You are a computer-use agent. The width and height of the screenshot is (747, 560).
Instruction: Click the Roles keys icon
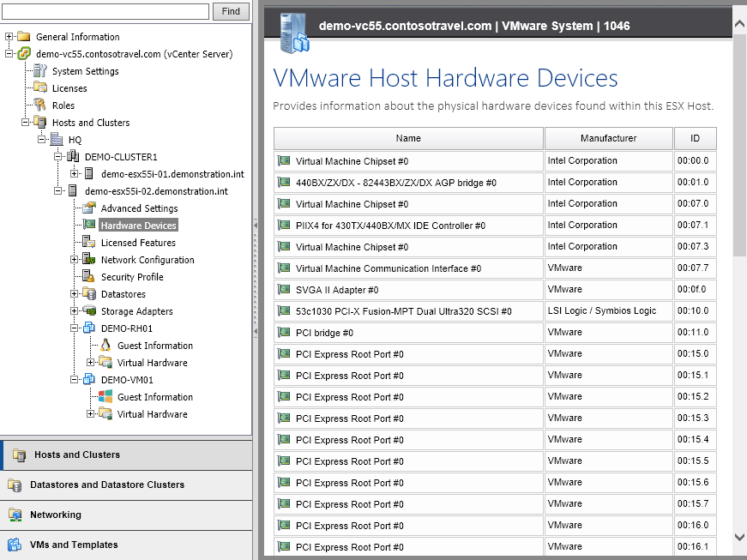[x=40, y=105]
